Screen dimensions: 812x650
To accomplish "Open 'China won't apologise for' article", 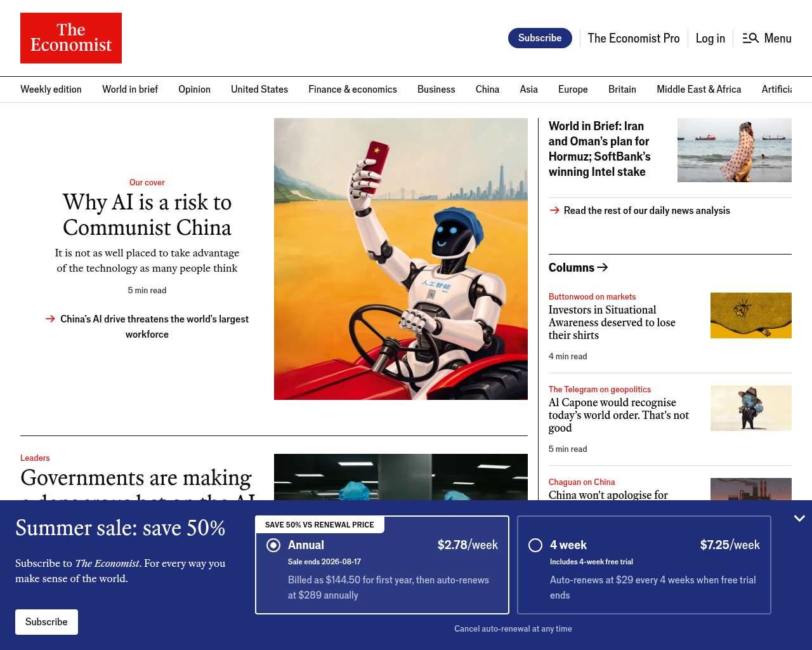I will (608, 494).
